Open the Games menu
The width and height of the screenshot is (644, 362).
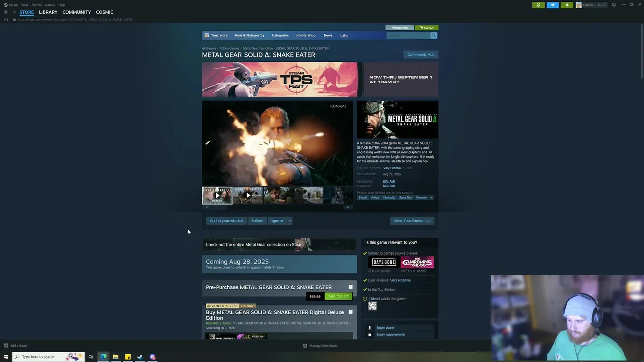pyautogui.click(x=50, y=5)
